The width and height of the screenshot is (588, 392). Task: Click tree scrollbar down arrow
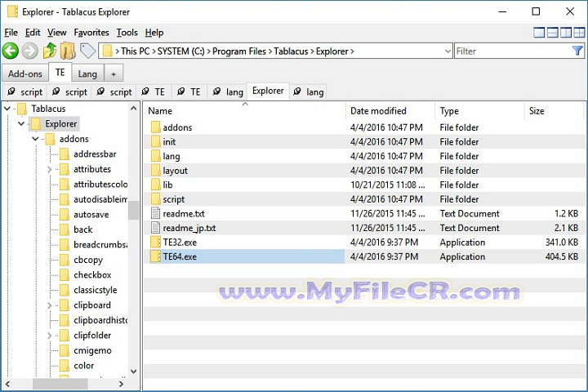point(133,372)
